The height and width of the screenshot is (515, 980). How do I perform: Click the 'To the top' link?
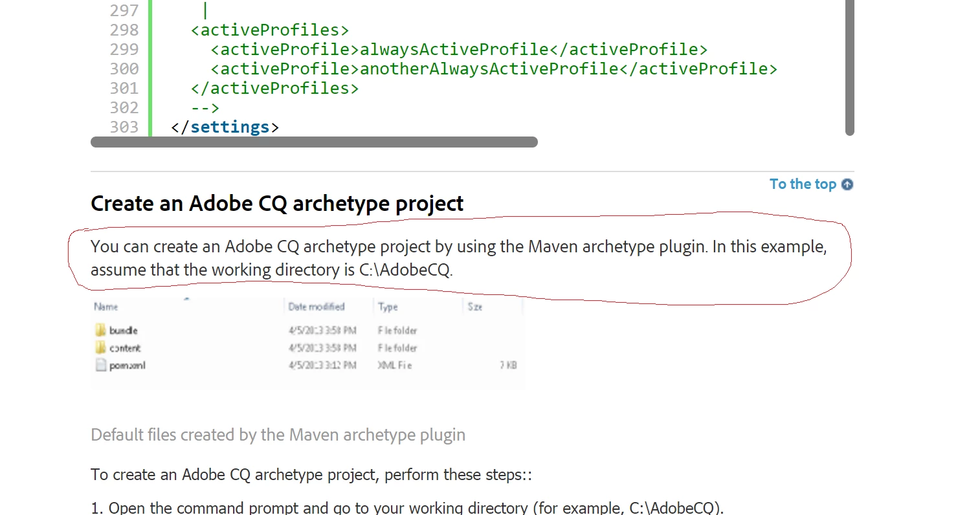(803, 184)
